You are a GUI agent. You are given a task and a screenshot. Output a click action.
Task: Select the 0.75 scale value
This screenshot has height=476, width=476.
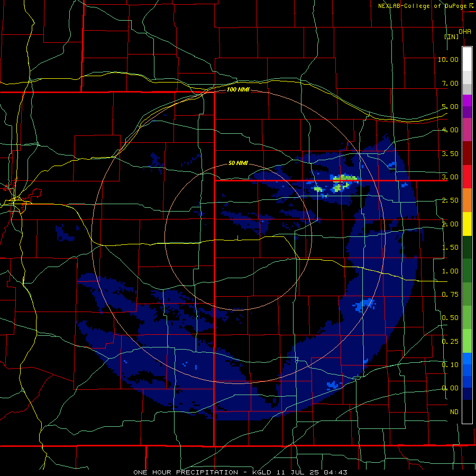click(450, 295)
